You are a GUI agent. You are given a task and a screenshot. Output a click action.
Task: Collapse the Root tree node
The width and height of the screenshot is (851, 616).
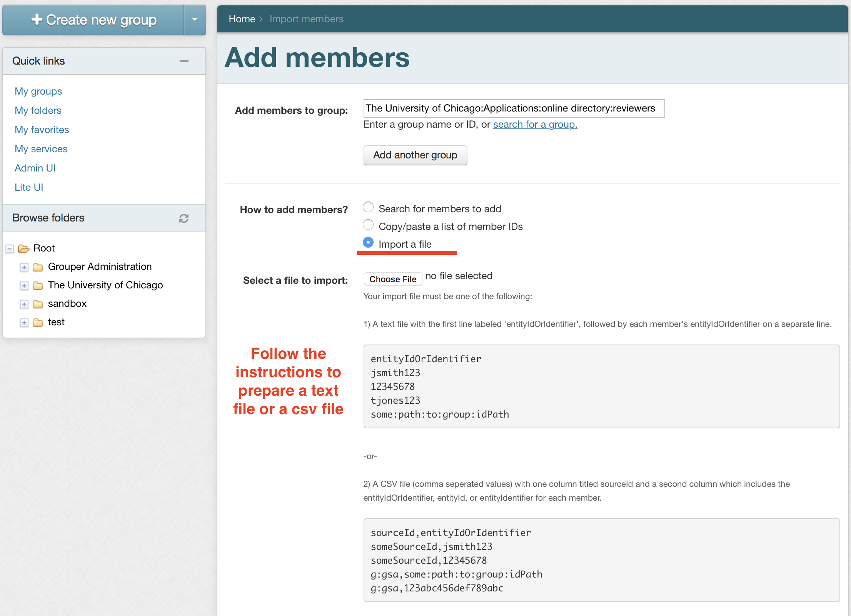click(x=9, y=248)
